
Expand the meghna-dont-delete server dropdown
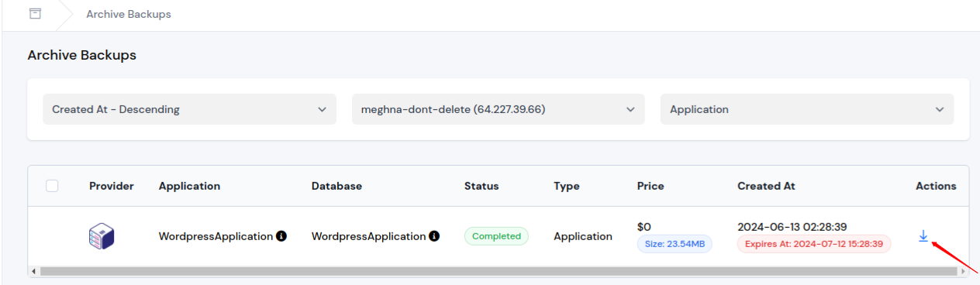click(499, 109)
